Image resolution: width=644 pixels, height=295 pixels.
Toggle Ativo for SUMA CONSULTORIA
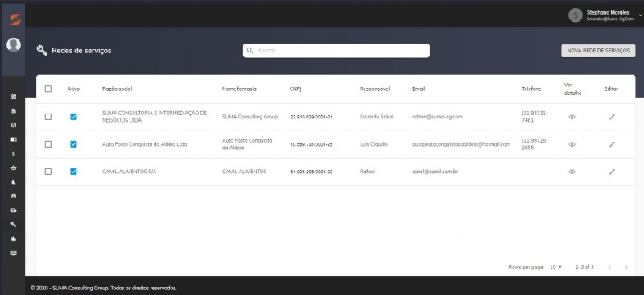click(73, 117)
